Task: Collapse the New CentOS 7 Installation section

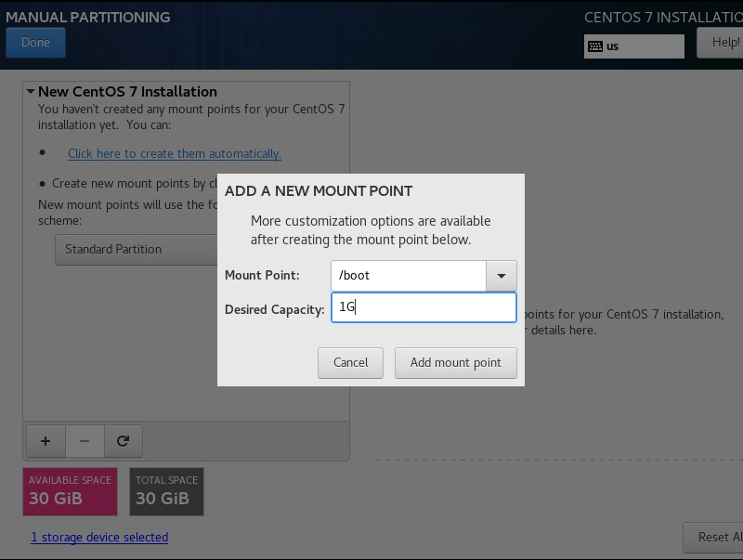Action: coord(31,91)
